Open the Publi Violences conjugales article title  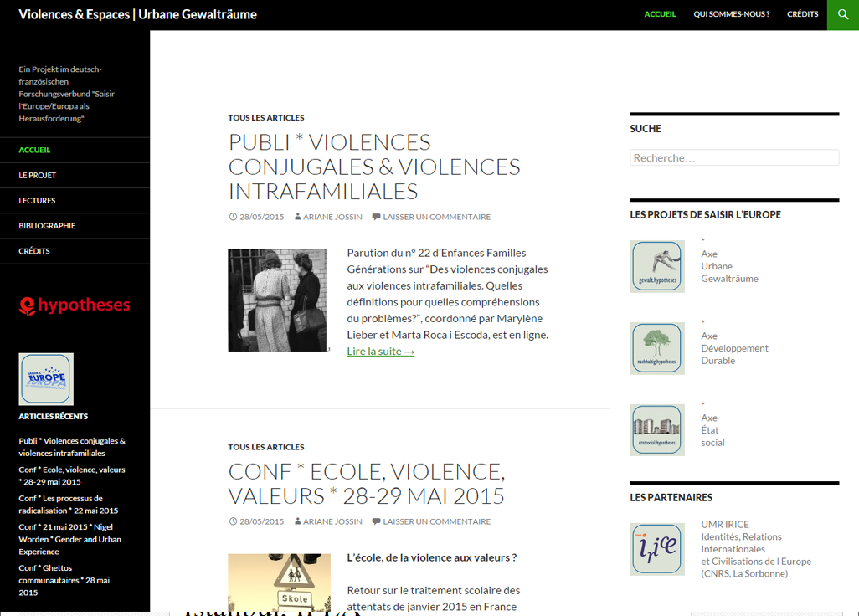tap(373, 167)
